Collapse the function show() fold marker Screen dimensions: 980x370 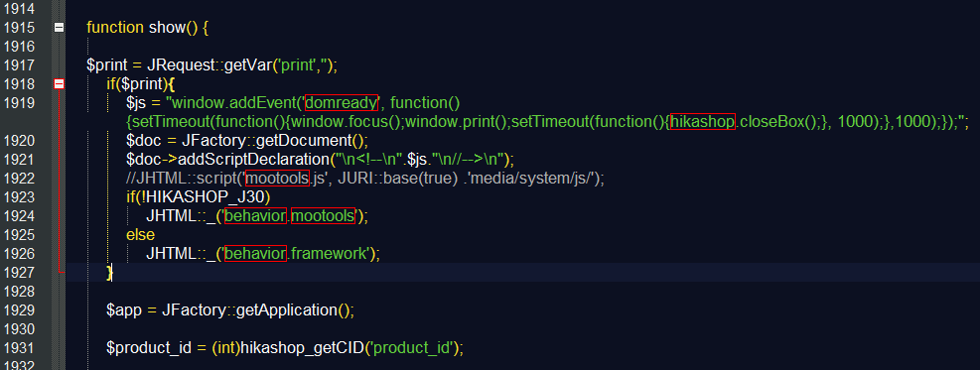click(x=60, y=28)
